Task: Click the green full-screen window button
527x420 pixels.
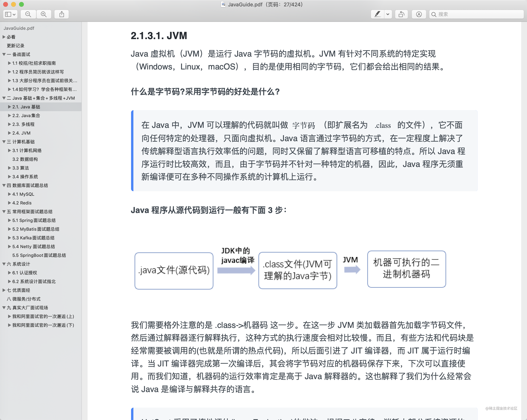Action: point(21,4)
